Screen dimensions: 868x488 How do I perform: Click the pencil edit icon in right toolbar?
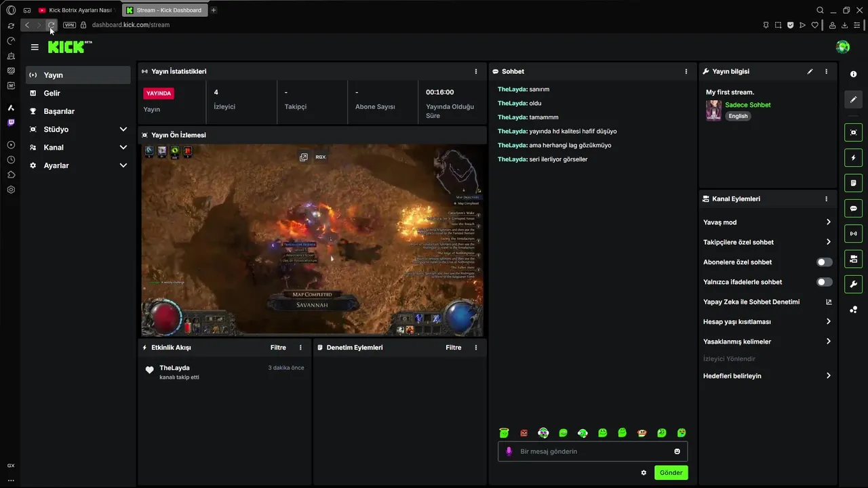[x=854, y=99]
